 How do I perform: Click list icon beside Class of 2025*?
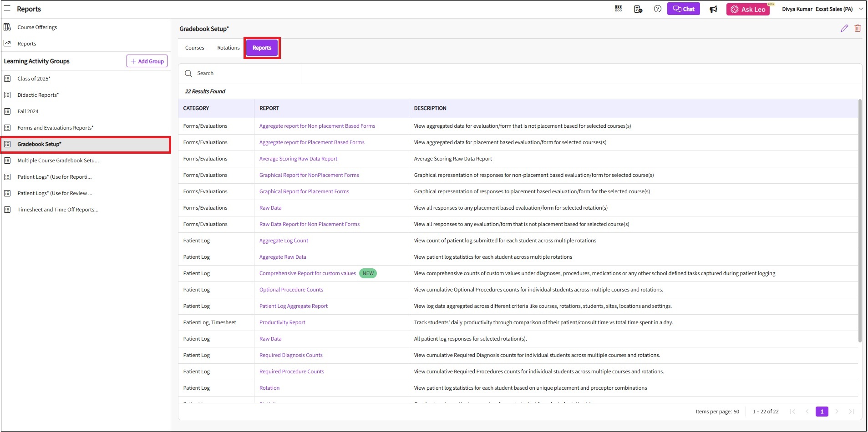[x=7, y=79]
